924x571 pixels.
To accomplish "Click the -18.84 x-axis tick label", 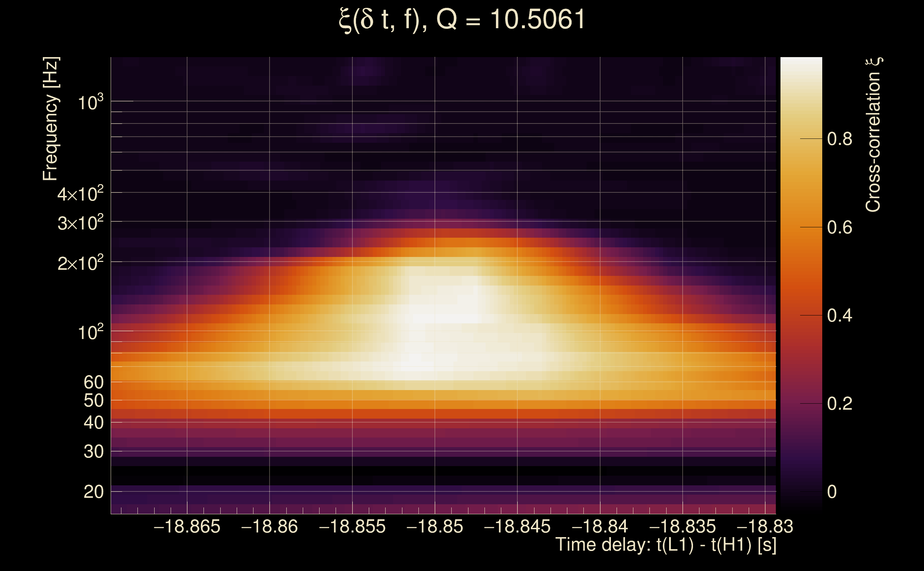I will (600, 526).
